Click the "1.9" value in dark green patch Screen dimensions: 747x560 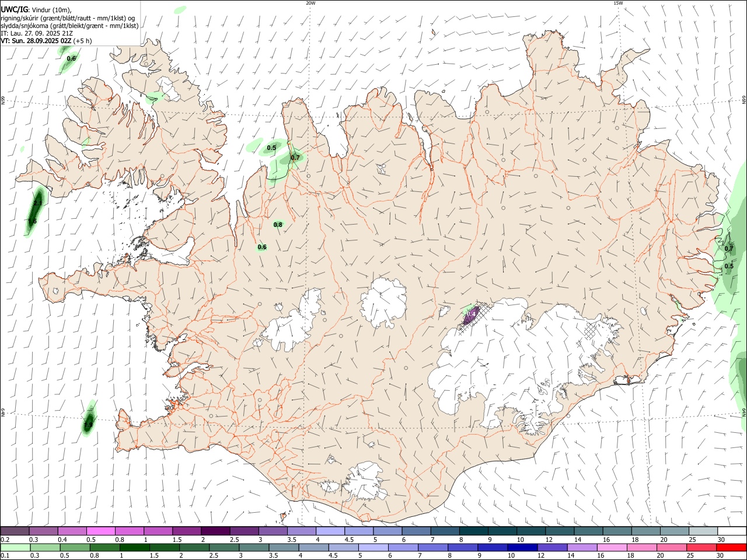pos(88,425)
